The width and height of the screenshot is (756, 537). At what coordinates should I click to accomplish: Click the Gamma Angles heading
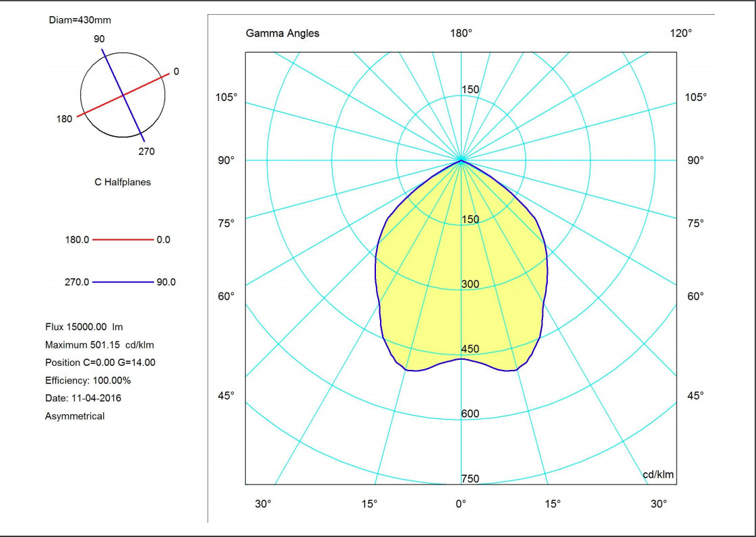[282, 33]
